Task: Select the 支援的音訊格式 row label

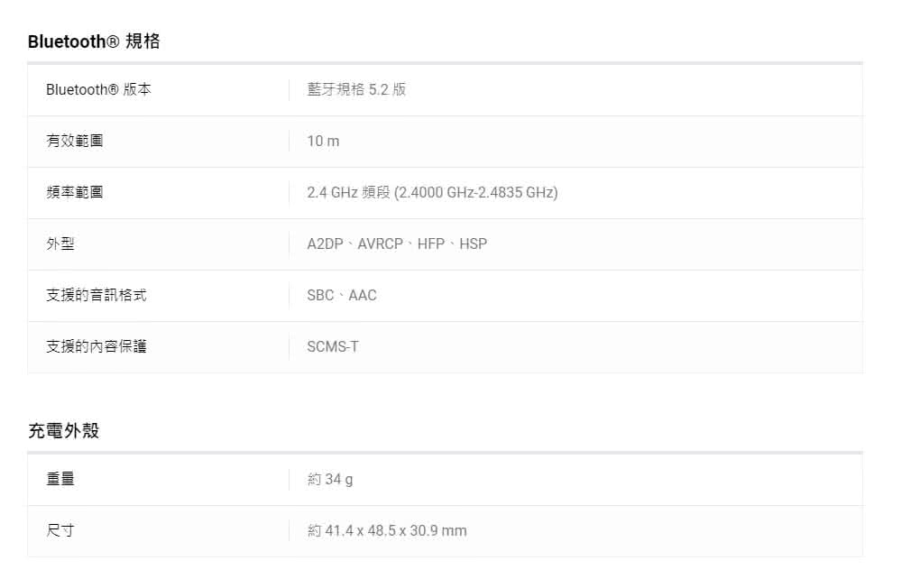Action: [97, 295]
